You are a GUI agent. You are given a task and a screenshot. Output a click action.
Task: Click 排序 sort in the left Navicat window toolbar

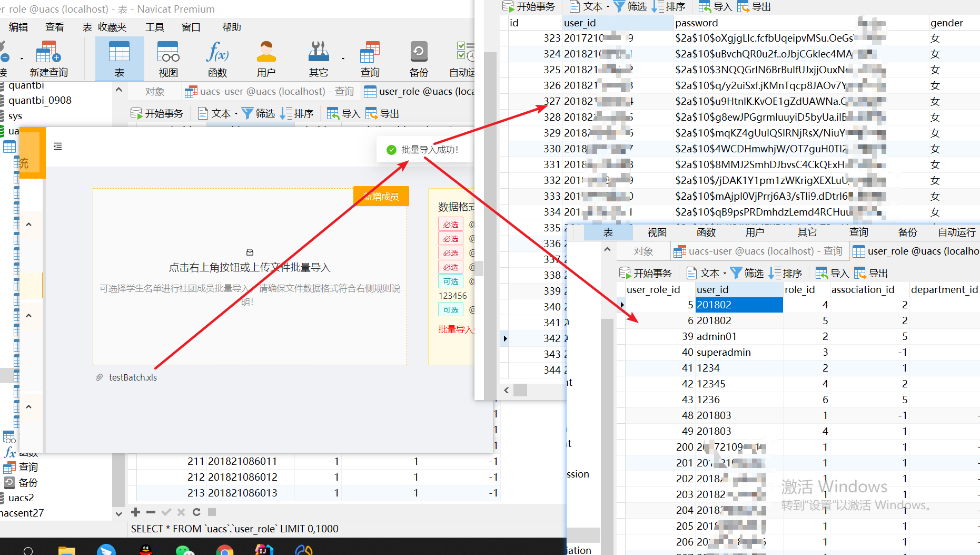(297, 113)
